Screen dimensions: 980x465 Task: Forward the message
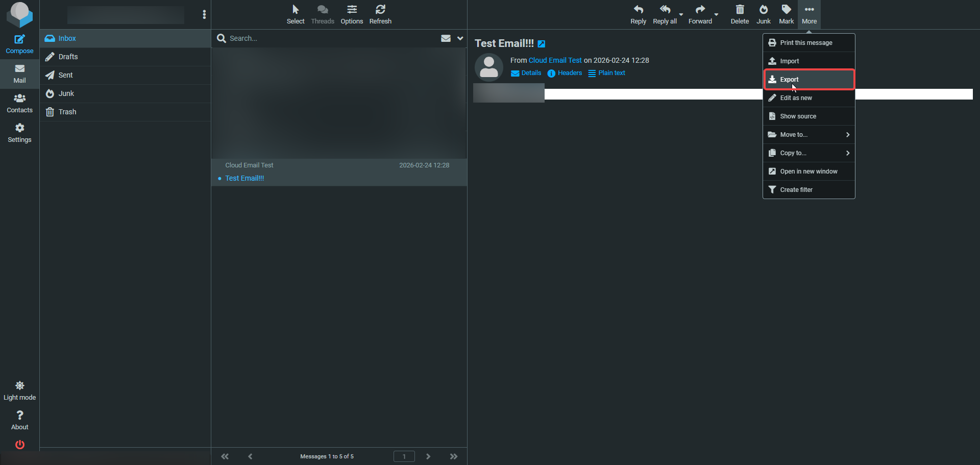700,14
